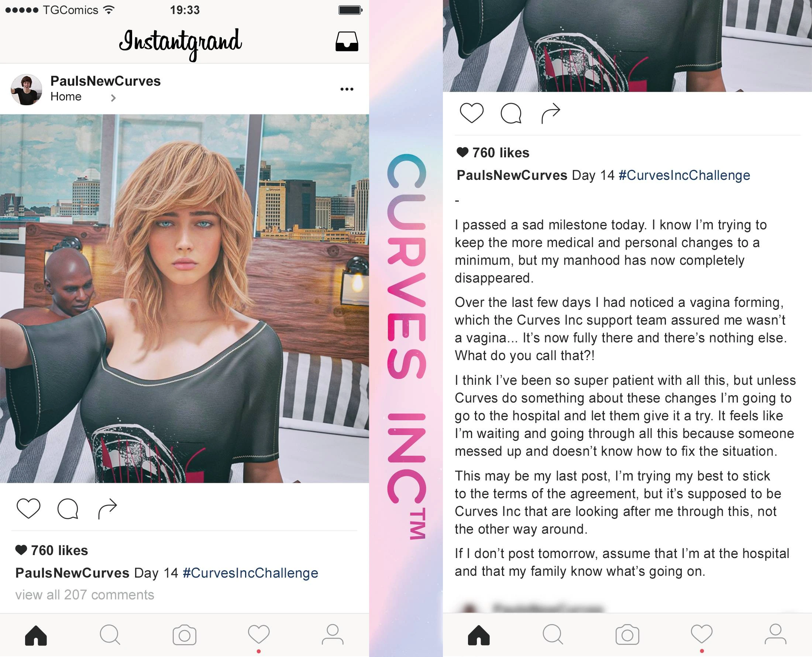
Task: Select the PaulsNewCurves username in the post header
Action: pyautogui.click(x=106, y=81)
